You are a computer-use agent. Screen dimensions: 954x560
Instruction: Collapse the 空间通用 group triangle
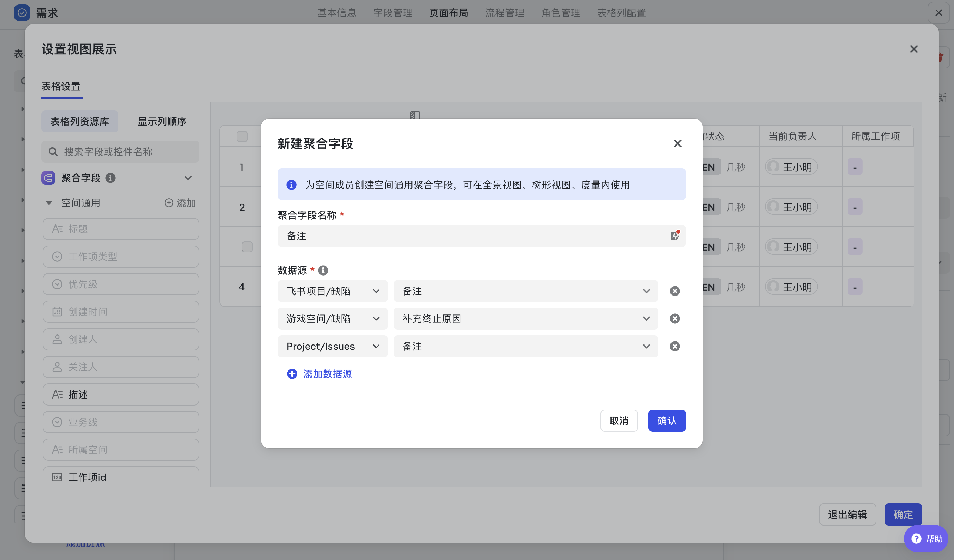49,203
